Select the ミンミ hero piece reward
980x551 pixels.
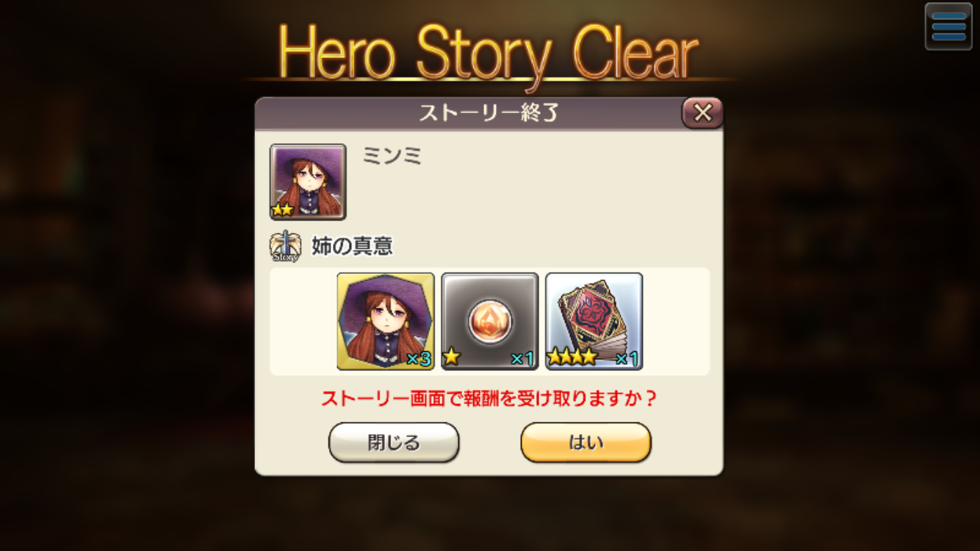(x=386, y=321)
